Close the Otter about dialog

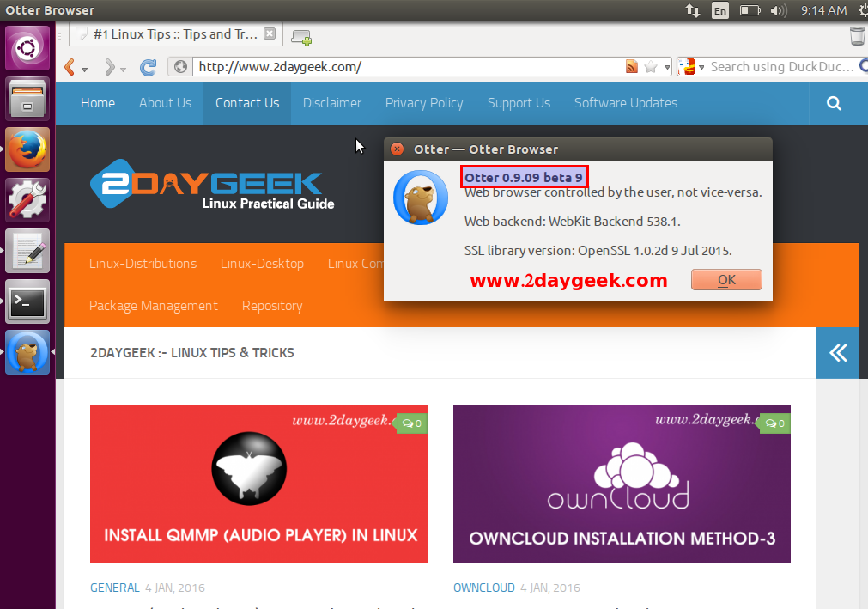point(397,149)
